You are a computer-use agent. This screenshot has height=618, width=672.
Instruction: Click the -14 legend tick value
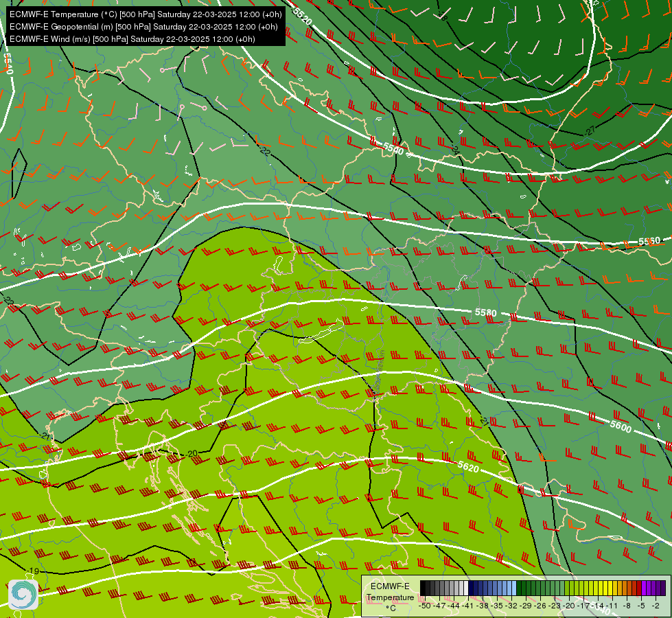(x=597, y=606)
